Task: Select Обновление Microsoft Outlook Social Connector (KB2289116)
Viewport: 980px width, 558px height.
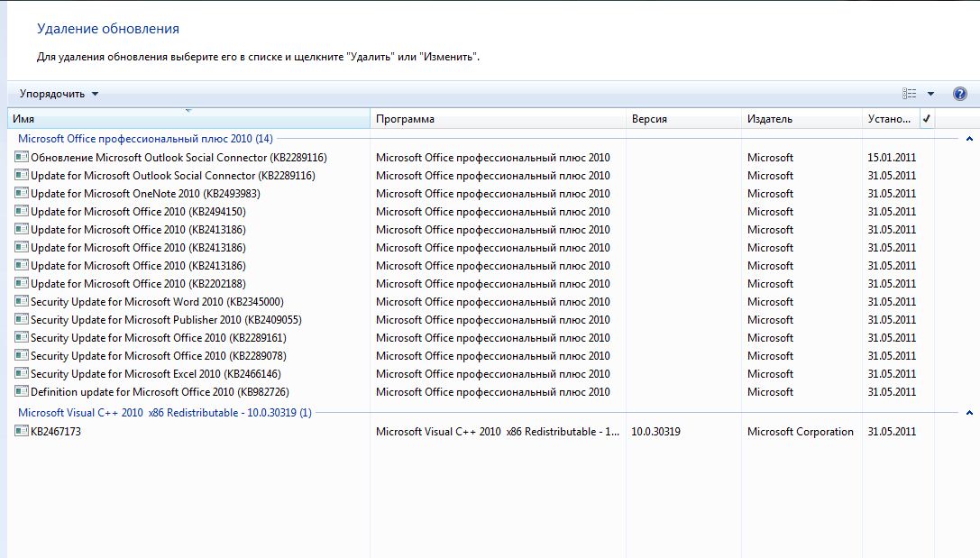Action: point(179,158)
